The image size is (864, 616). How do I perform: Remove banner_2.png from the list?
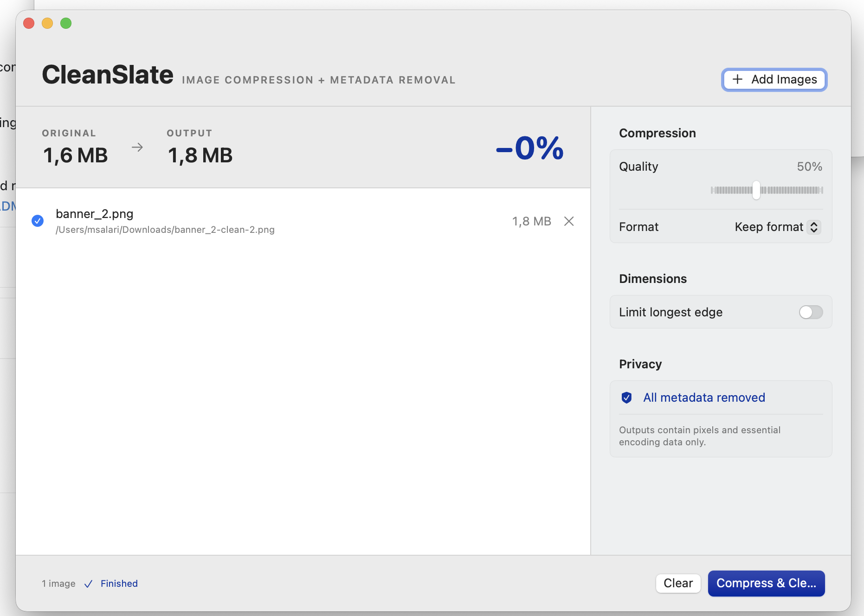pos(569,221)
